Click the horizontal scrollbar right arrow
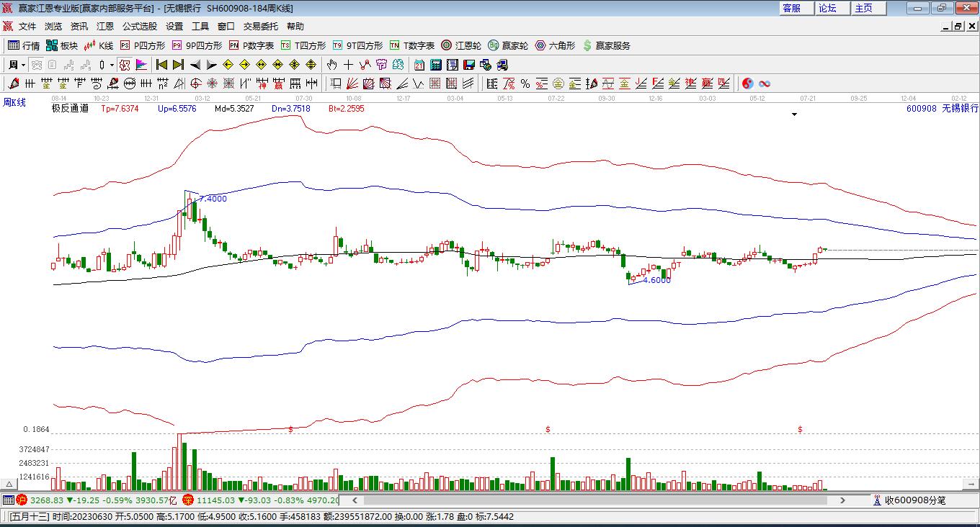Image resolution: width=980 pixels, height=527 pixels. click(x=842, y=500)
